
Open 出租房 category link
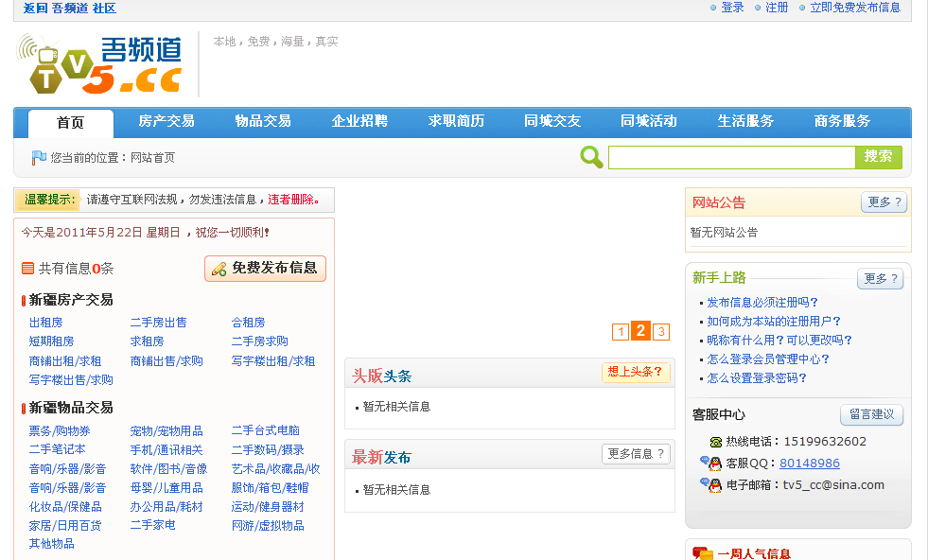point(45,323)
